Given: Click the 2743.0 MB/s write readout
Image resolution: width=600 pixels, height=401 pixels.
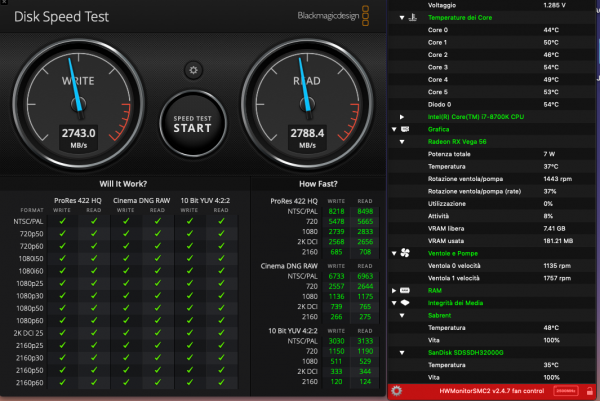Looking at the screenshot, I should [x=78, y=138].
